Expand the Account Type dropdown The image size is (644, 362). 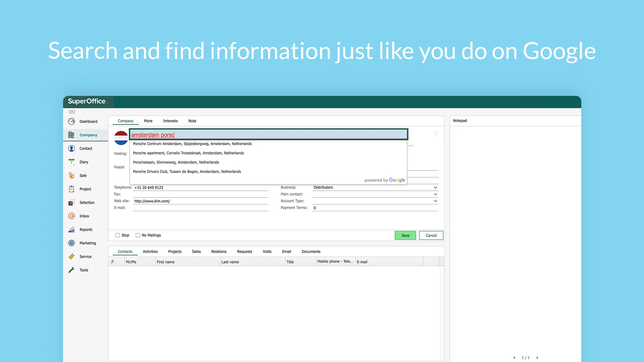pos(435,201)
